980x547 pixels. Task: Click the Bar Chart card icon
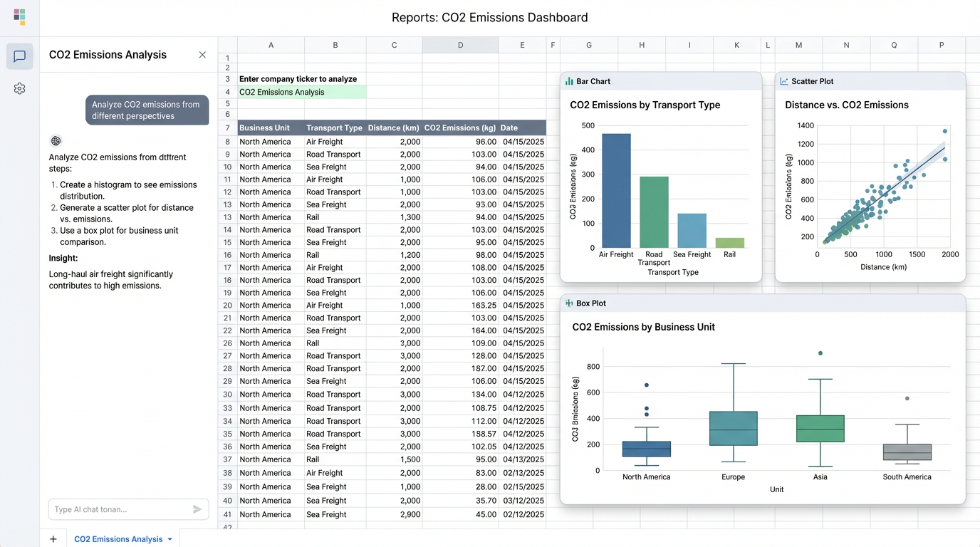569,81
